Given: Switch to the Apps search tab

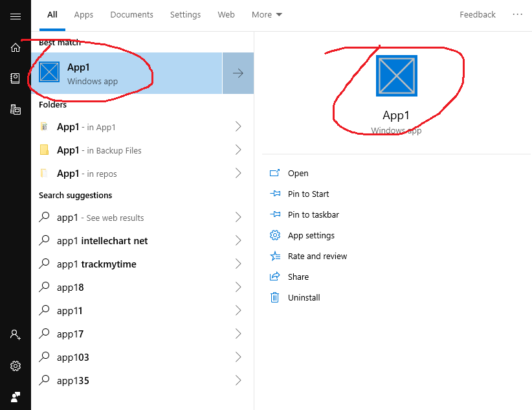Looking at the screenshot, I should [83, 14].
